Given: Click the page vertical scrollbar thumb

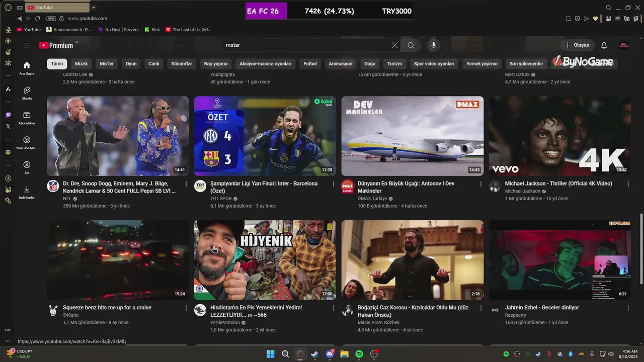Looking at the screenshot, I should tap(641, 249).
